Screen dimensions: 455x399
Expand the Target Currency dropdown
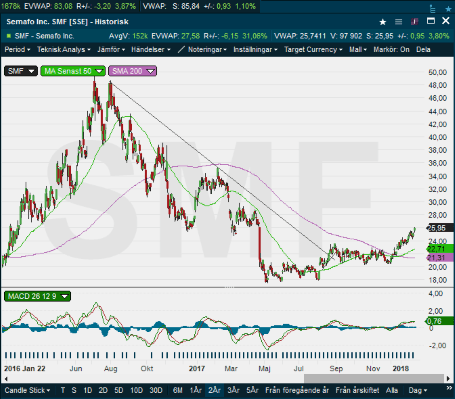[x=313, y=50]
